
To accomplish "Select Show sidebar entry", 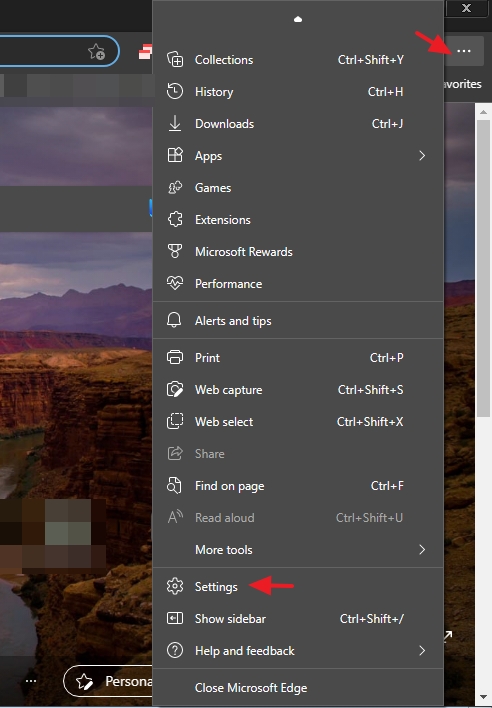I will (x=298, y=619).
